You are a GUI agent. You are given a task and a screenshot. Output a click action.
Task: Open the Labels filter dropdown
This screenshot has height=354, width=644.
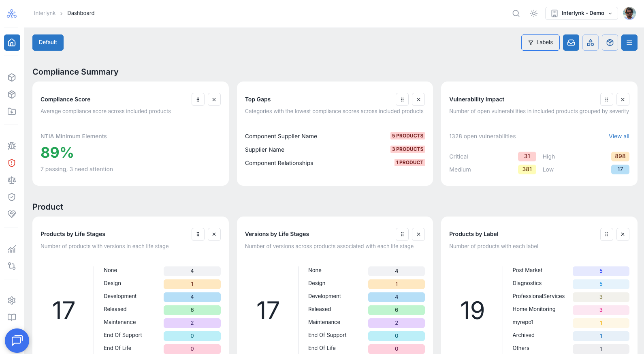(540, 43)
